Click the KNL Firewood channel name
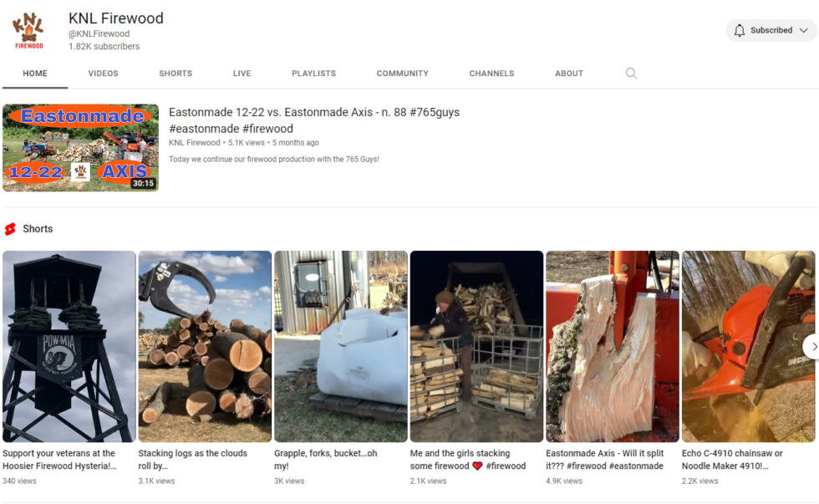The image size is (819, 504). coord(116,18)
